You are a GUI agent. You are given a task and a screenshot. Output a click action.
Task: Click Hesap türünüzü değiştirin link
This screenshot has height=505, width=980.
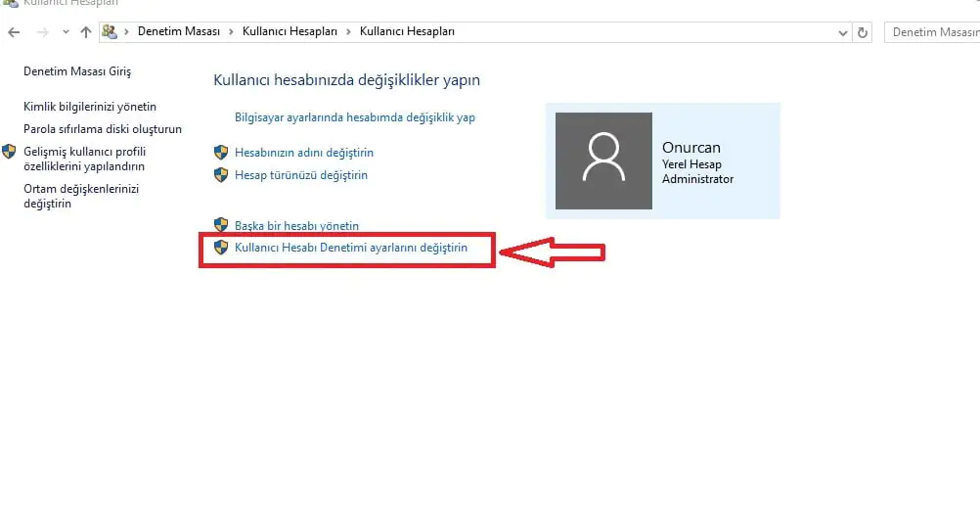301,175
